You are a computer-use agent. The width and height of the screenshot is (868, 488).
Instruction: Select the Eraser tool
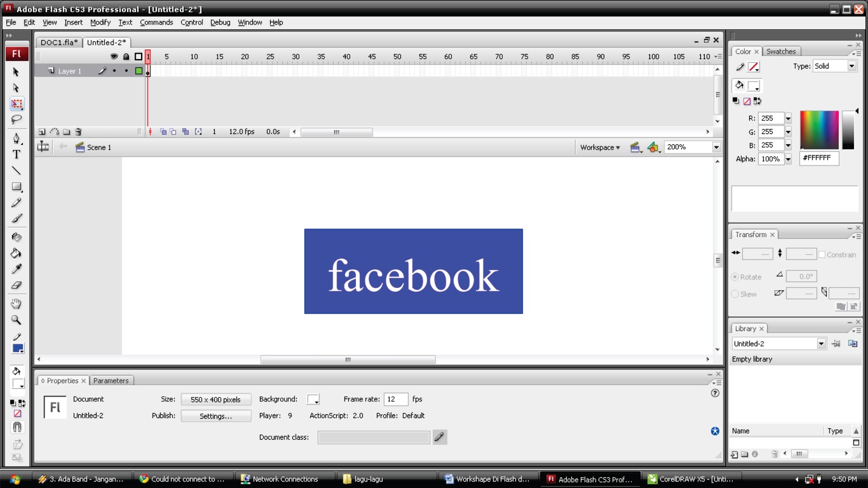(16, 285)
